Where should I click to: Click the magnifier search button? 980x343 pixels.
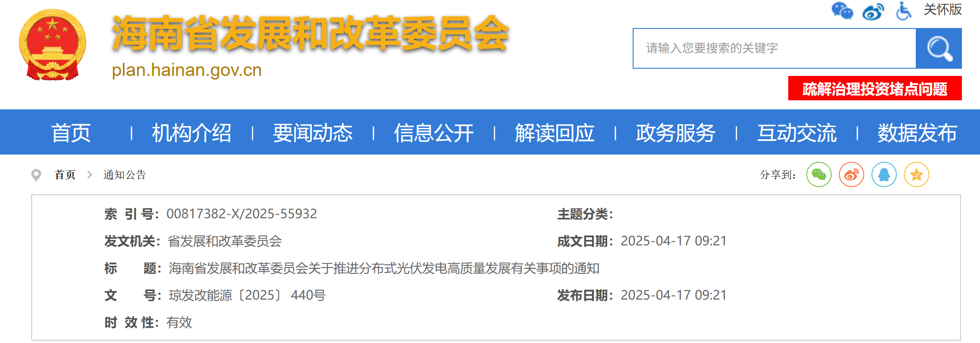point(938,48)
